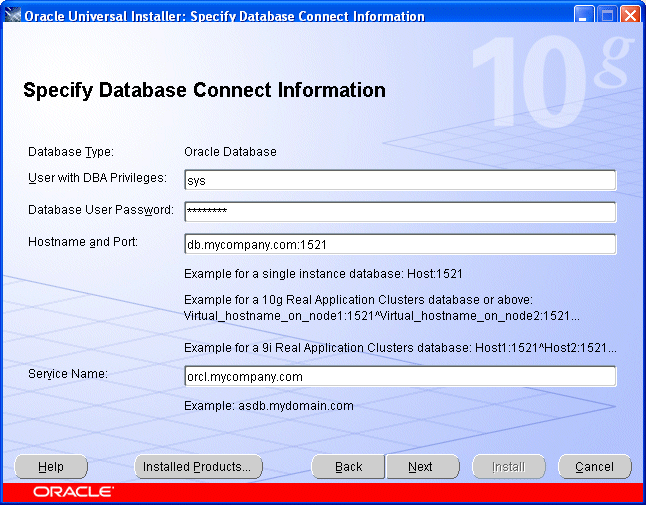Viewport: 646px width, 505px height.
Task: Click the 10g Real Application Clusters example line
Action: [x=358, y=299]
